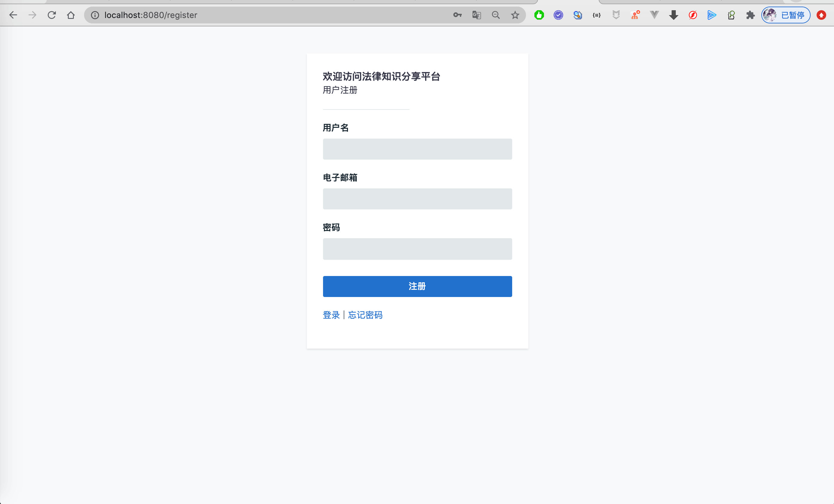Viewport: 834px width, 504px height.
Task: Click the Vue devtools extension icon
Action: (x=654, y=15)
